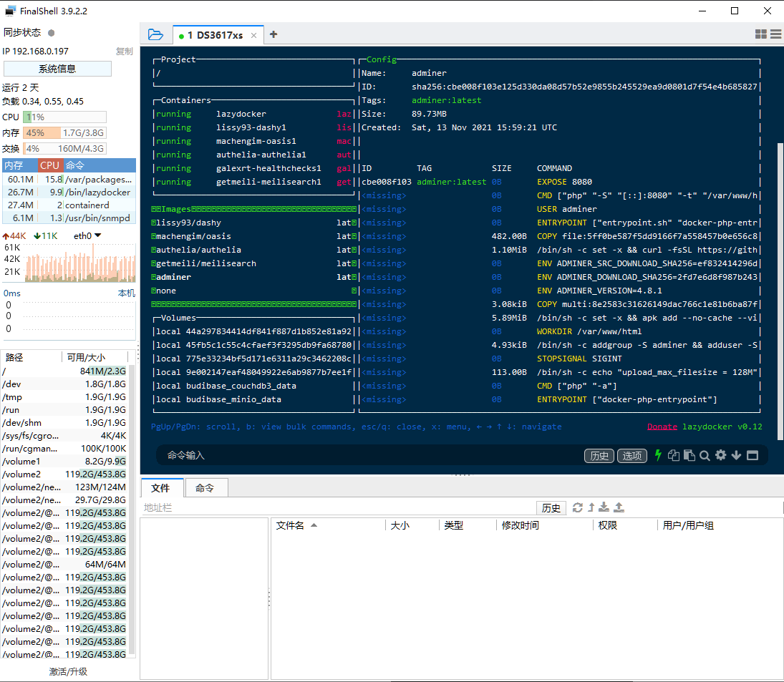Toggle terminal fullscreen window icon

coord(752,455)
